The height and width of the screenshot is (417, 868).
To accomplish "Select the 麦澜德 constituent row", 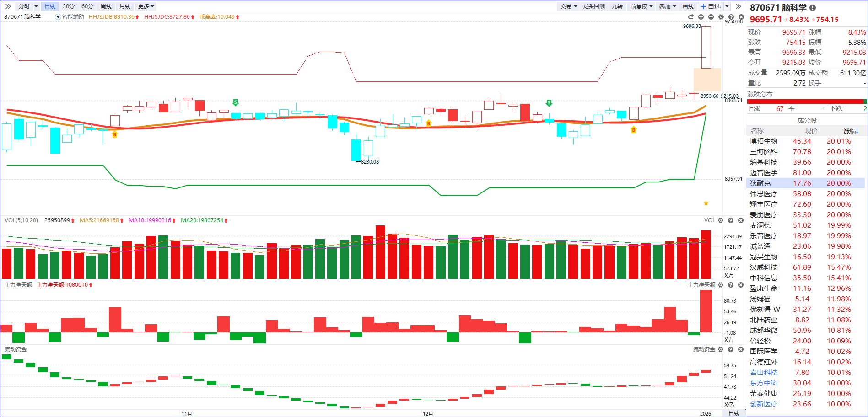I will point(806,225).
